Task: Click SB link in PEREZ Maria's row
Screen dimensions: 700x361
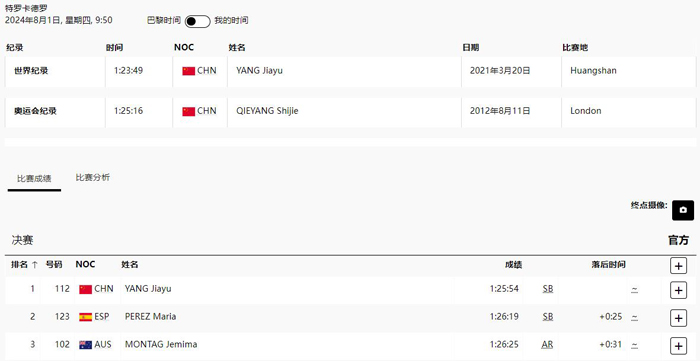Action: [x=548, y=317]
